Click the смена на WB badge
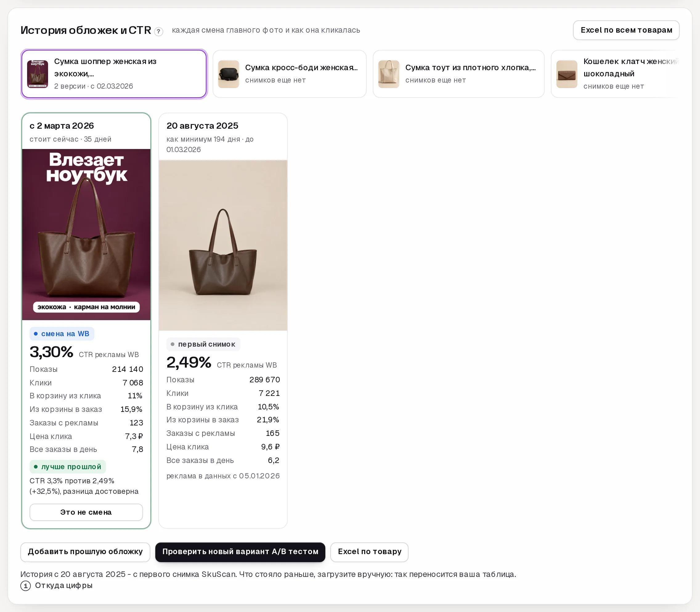Screen dimensions: 700x612 pyautogui.click(x=62, y=334)
